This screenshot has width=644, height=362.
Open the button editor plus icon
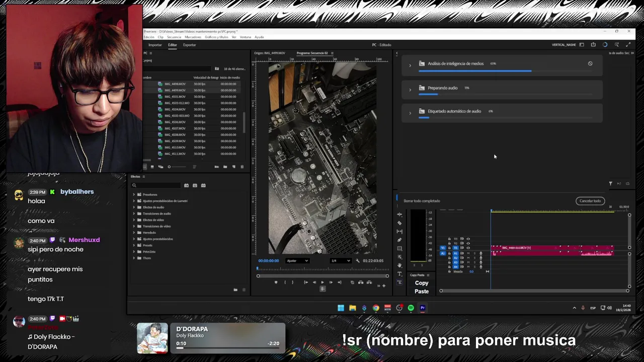point(384,286)
